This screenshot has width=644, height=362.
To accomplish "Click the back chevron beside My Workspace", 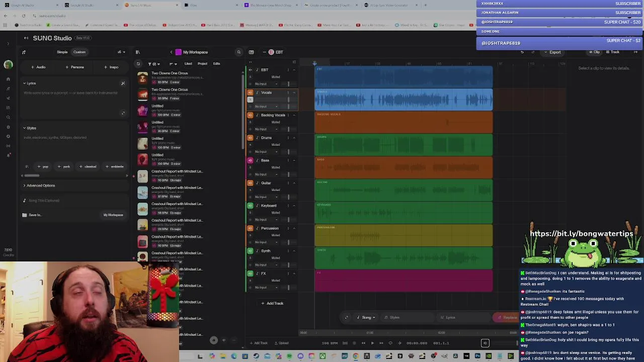I will [x=171, y=52].
